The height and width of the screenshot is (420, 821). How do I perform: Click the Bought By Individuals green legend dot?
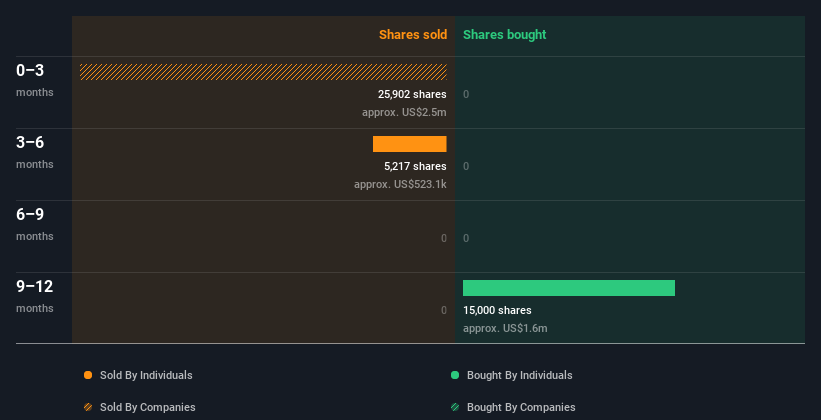455,375
